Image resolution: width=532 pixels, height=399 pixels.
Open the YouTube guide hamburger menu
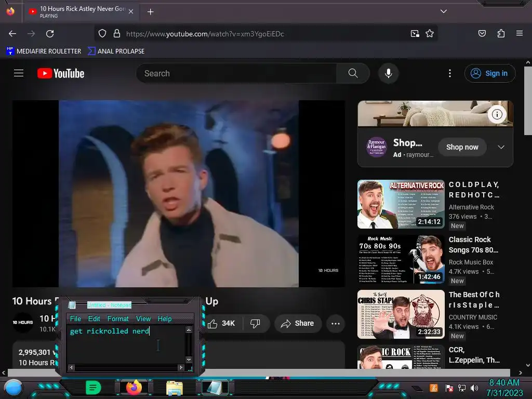tap(19, 73)
